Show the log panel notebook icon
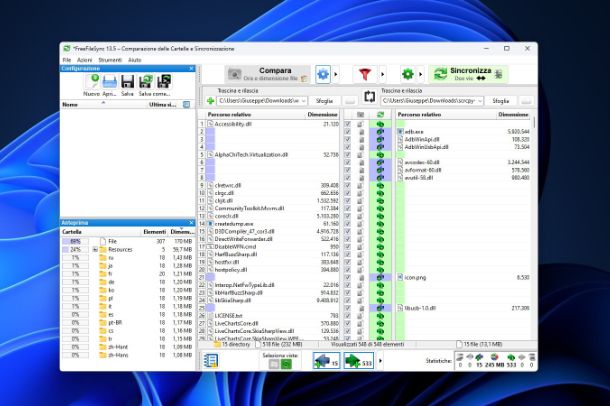 click(x=211, y=361)
